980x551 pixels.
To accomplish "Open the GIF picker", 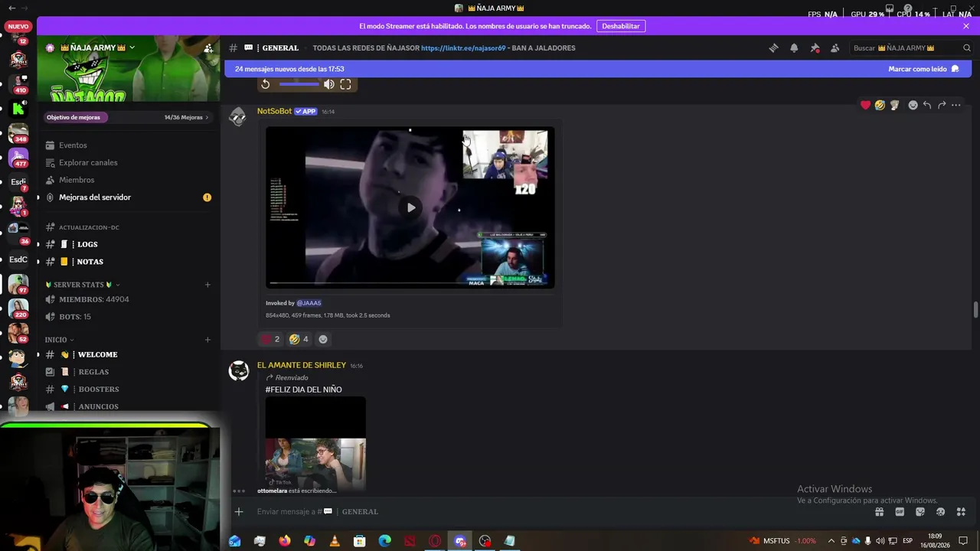I will click(x=900, y=511).
